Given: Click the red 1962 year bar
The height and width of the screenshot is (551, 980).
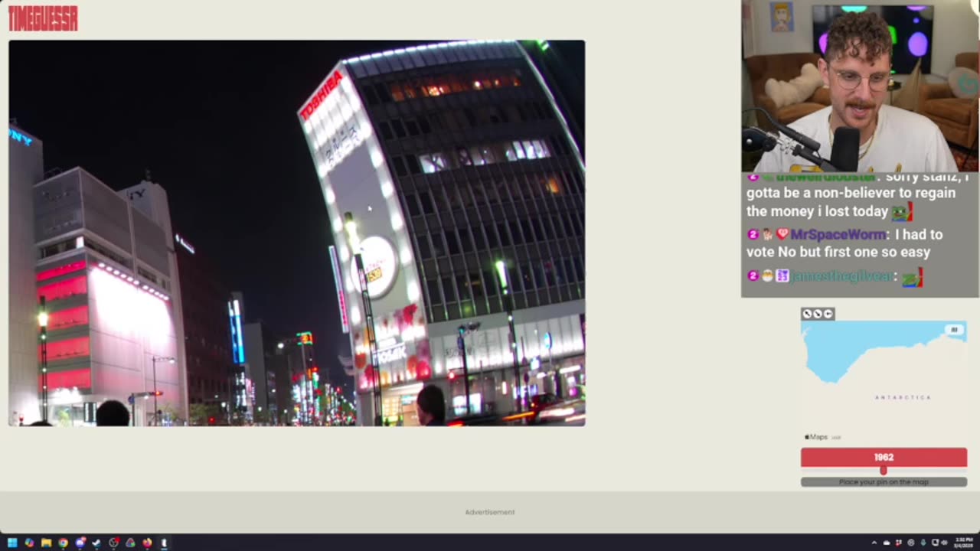Looking at the screenshot, I should tap(884, 457).
